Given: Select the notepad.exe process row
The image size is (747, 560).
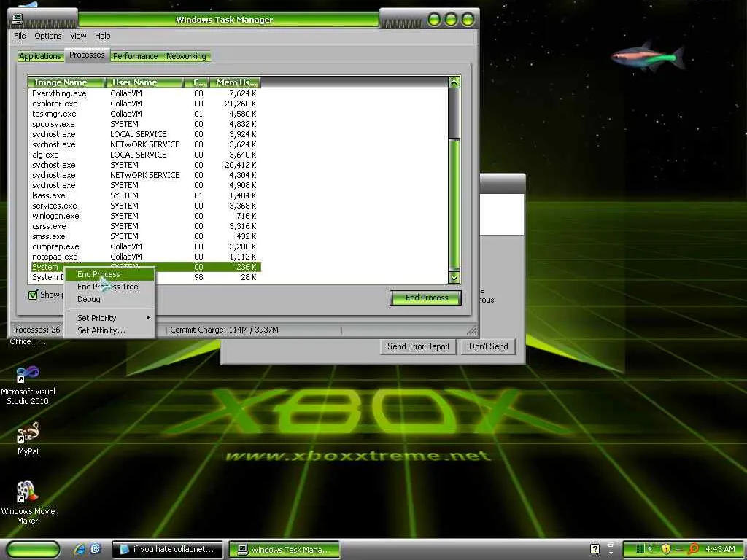Looking at the screenshot, I should coord(144,257).
